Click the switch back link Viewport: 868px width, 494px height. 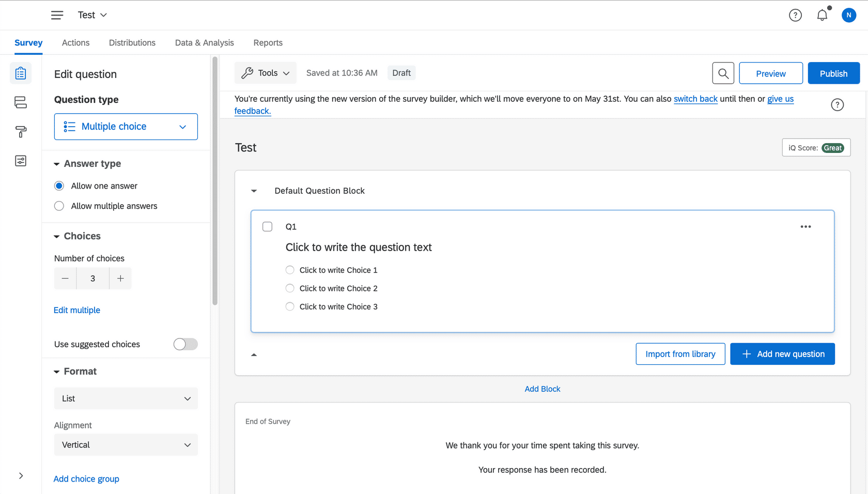pos(695,99)
